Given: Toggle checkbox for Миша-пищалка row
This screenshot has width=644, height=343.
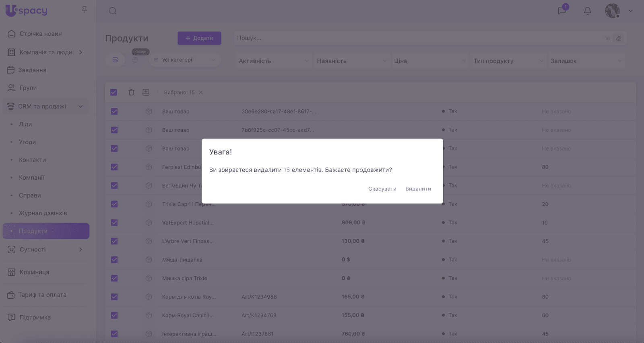Looking at the screenshot, I should 114,260.
